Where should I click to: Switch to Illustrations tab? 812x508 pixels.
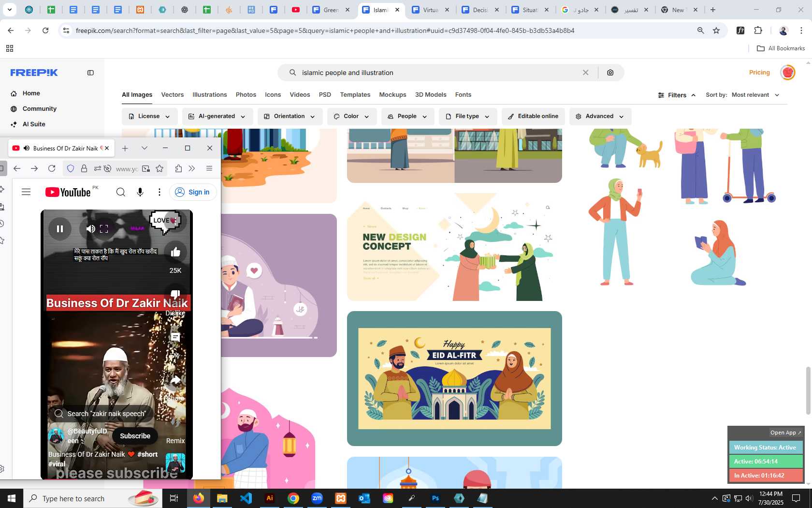(x=210, y=95)
